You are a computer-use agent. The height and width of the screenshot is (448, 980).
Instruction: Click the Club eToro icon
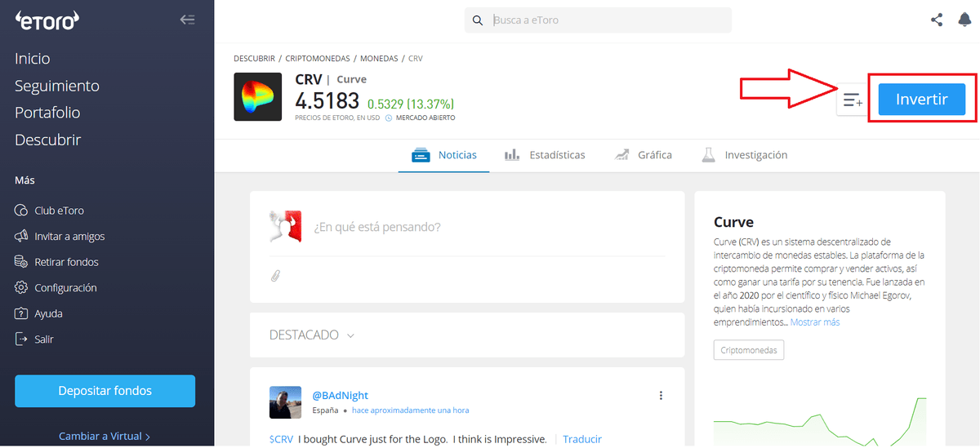[21, 211]
